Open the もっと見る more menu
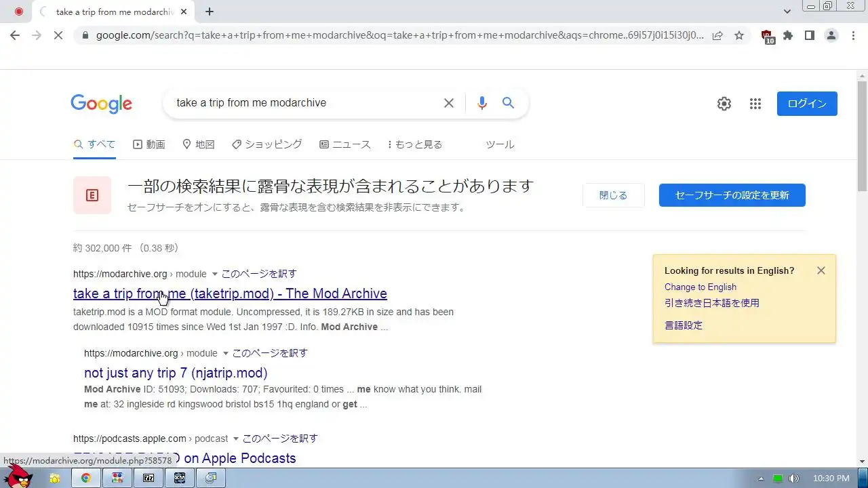Image resolution: width=868 pixels, height=488 pixels. click(414, 144)
